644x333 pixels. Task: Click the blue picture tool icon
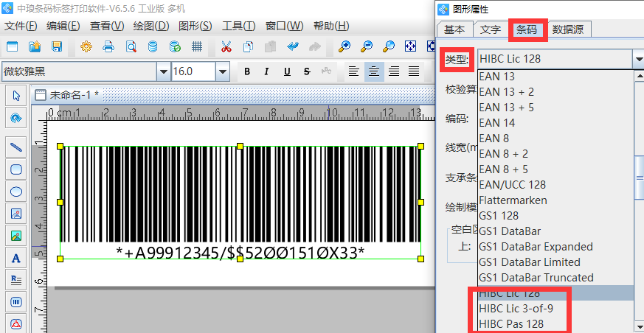tap(16, 214)
